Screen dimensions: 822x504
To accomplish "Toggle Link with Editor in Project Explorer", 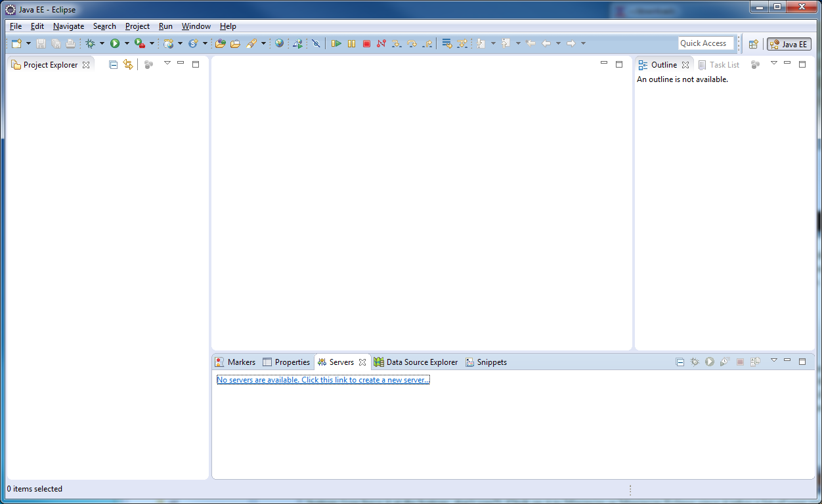I will point(128,64).
